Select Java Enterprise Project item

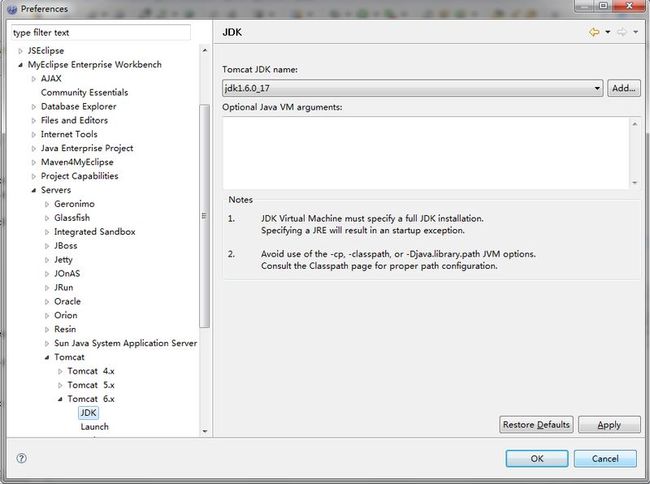pyautogui.click(x=87, y=148)
